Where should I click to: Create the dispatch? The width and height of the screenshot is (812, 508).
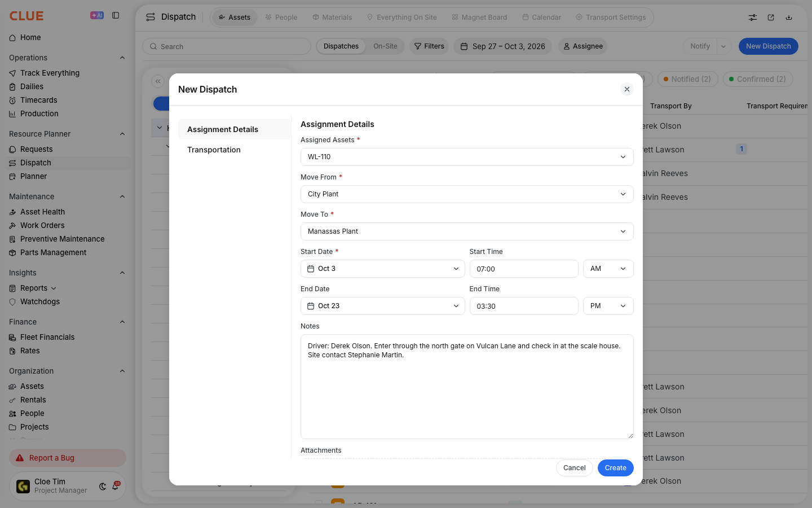[615, 468]
